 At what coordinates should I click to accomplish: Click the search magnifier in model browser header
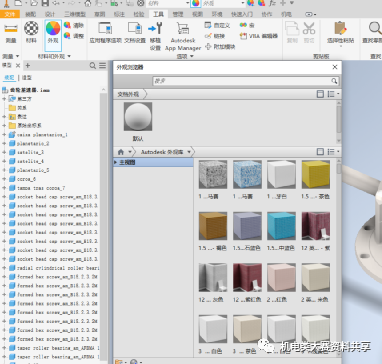[x=93, y=66]
